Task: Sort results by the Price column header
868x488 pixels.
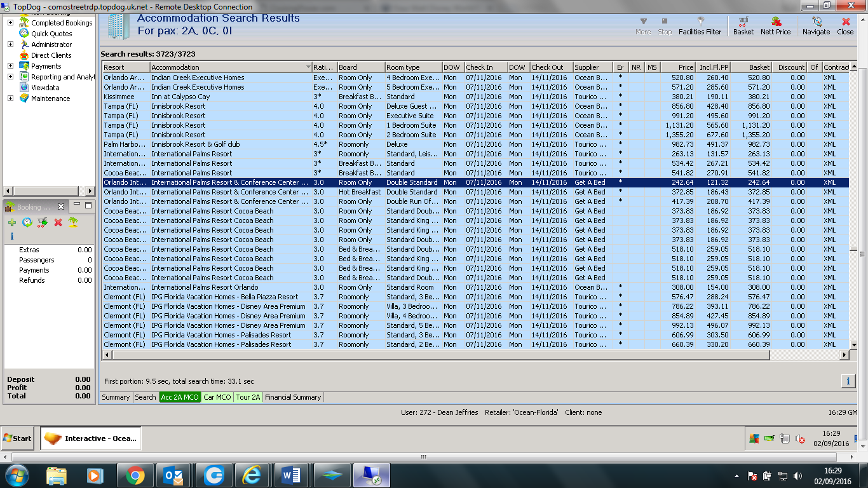Action: pyautogui.click(x=678, y=67)
